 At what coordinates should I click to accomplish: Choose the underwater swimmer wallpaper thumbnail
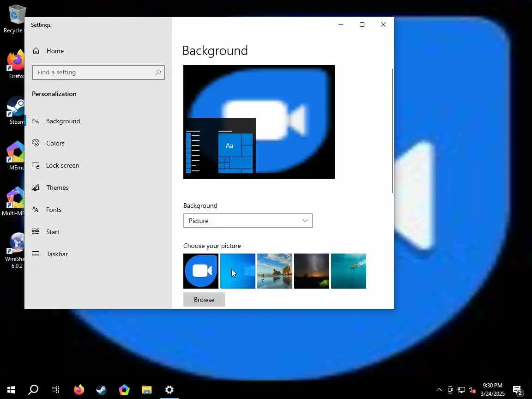click(349, 271)
